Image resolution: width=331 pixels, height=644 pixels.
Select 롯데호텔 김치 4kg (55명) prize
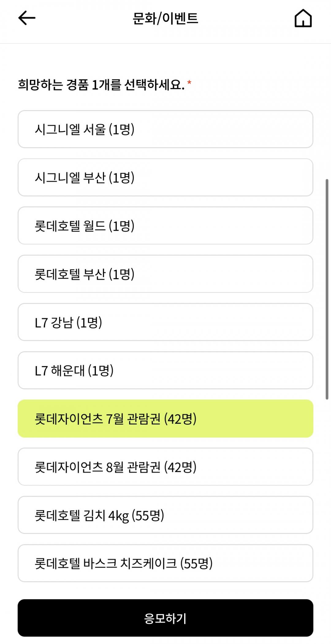tap(165, 515)
